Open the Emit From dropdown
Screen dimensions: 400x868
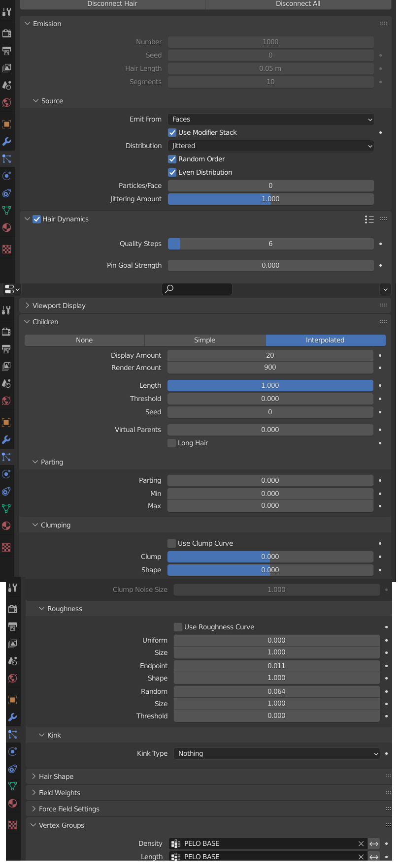(270, 119)
